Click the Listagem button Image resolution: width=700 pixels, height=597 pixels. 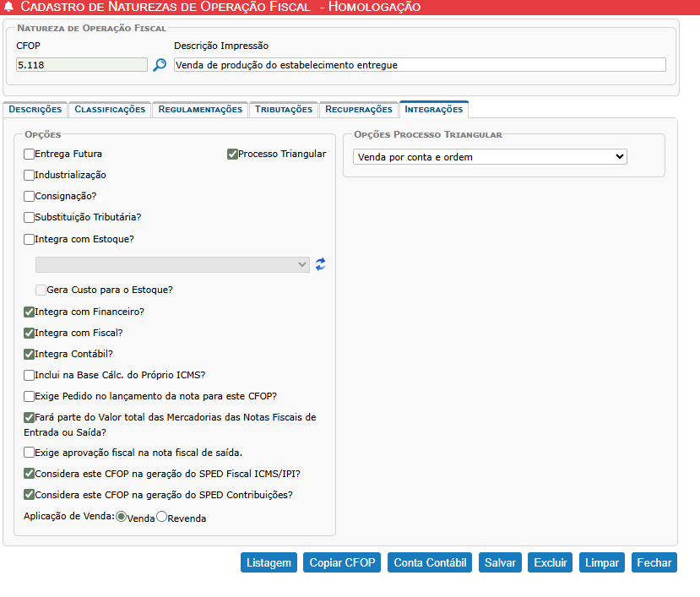(269, 563)
